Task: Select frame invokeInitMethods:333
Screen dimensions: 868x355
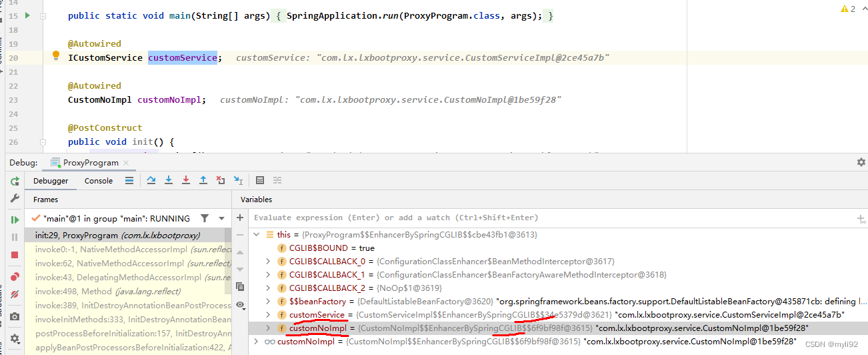Action: click(x=128, y=319)
